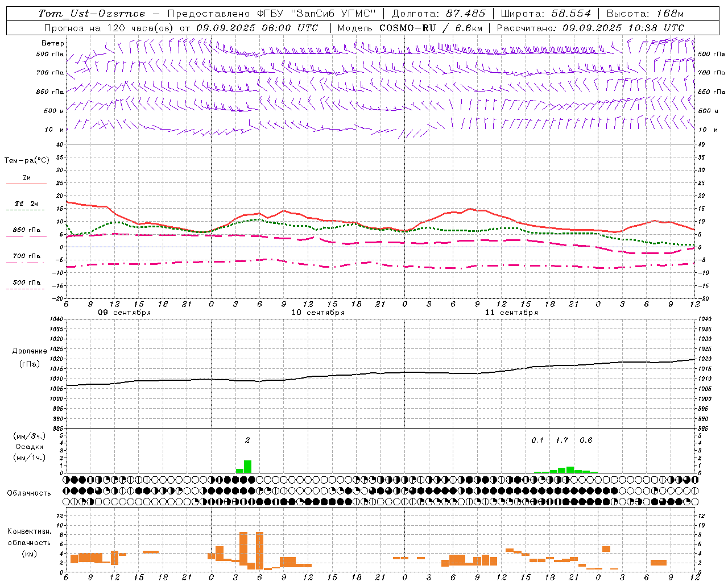Select the elevation label Высота: 168м

[645, 14]
